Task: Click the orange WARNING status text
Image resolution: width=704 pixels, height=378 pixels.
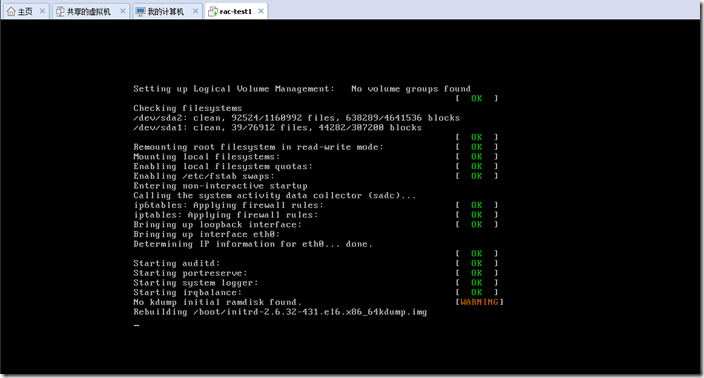Action: coord(479,302)
